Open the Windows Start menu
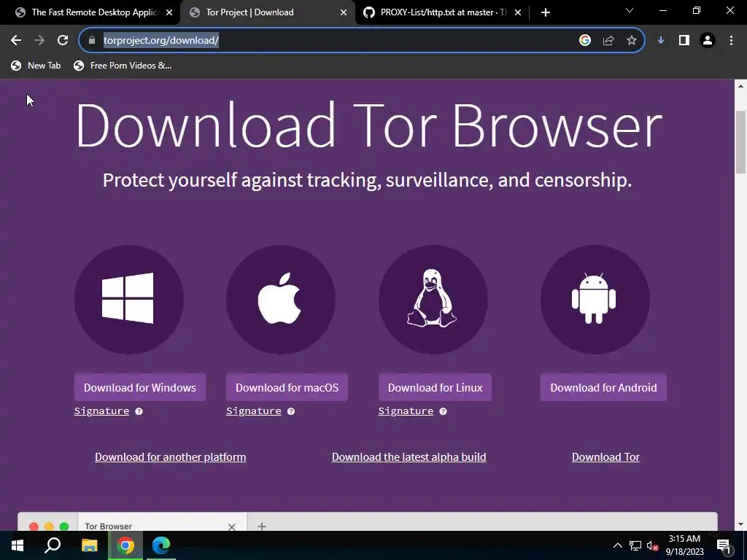The height and width of the screenshot is (560, 747). (x=18, y=545)
